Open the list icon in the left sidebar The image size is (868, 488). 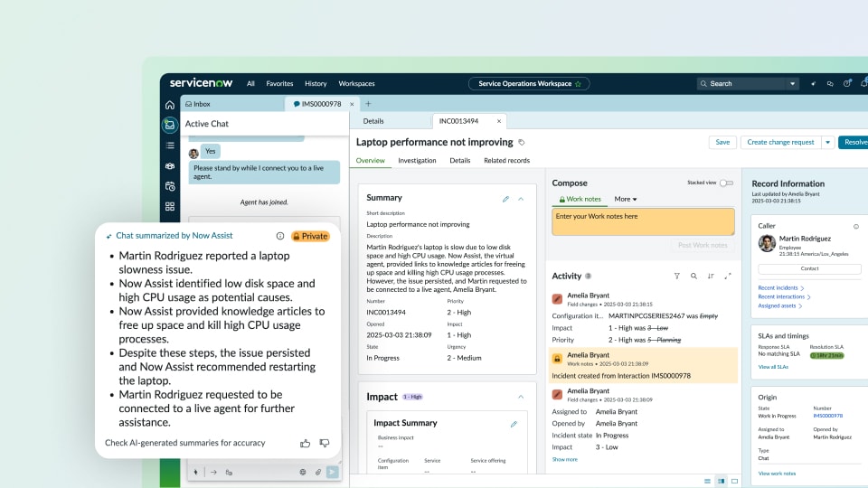[170, 145]
